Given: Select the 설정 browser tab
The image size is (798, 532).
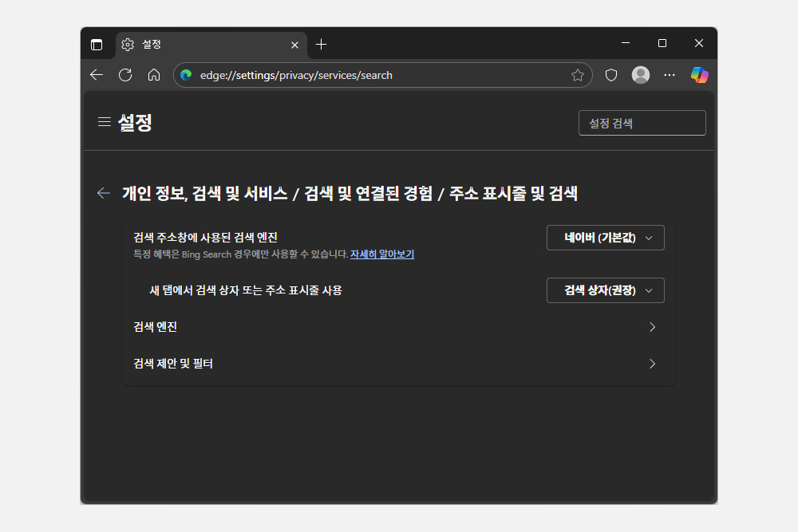Looking at the screenshot, I should click(211, 45).
